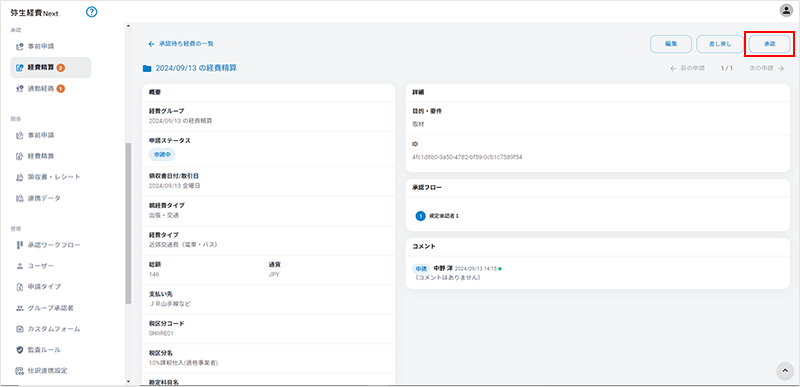Screen dimensions: 800x387
Task: Open the user account avatar icon
Action: click(786, 10)
